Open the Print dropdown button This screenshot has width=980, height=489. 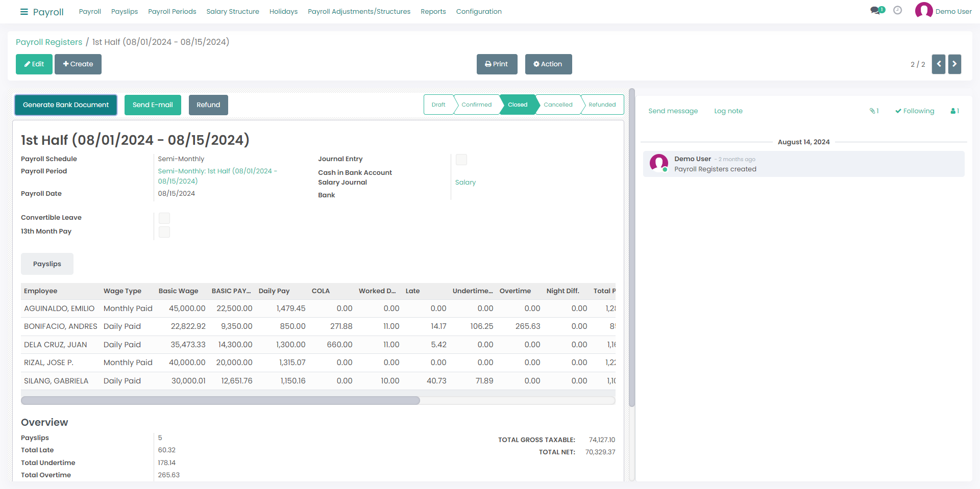497,64
